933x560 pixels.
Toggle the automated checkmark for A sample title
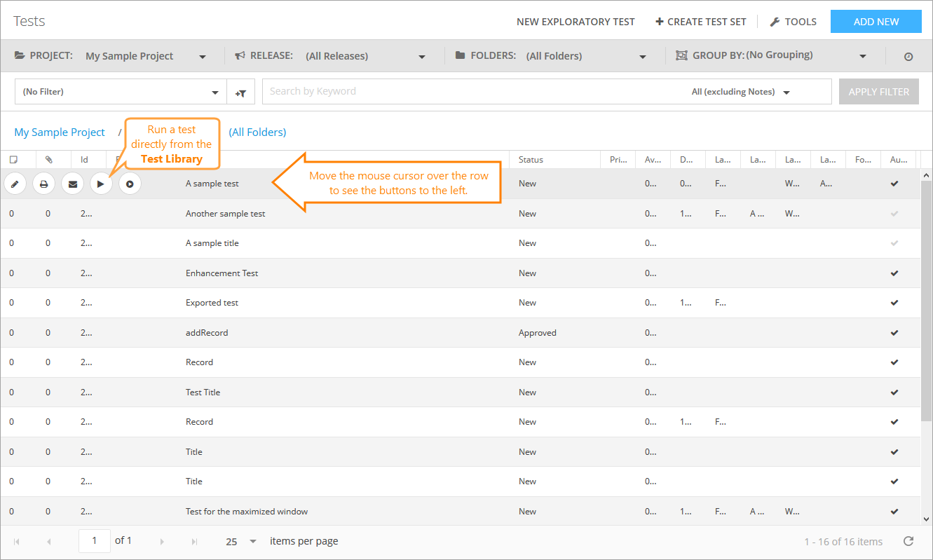894,243
